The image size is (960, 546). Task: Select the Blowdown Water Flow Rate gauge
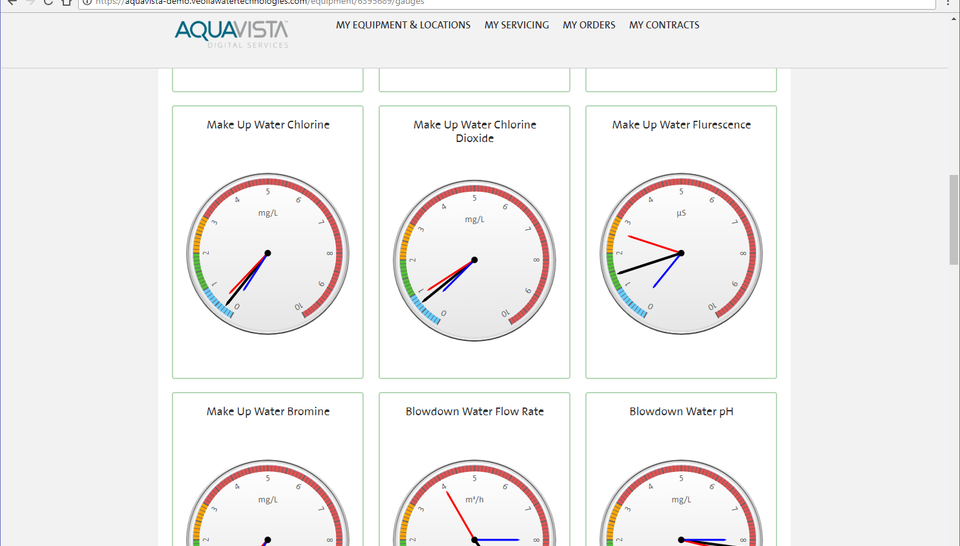coord(474,503)
